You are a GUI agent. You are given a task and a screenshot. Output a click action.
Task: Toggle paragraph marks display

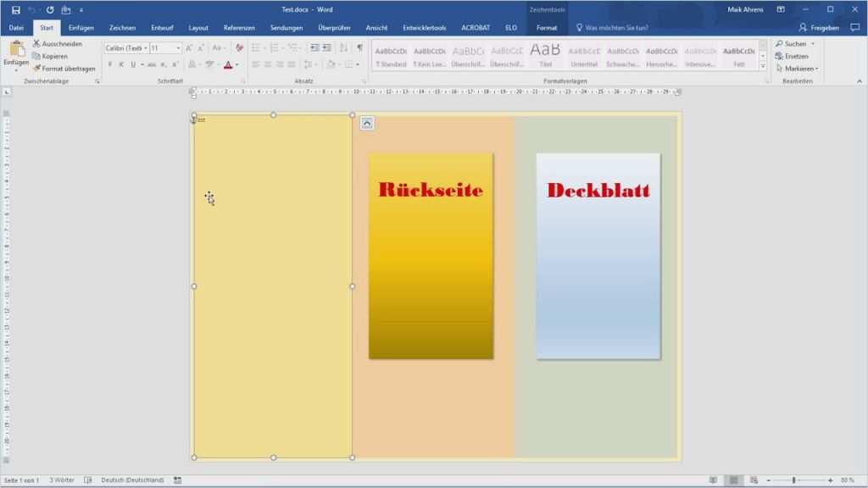[359, 47]
